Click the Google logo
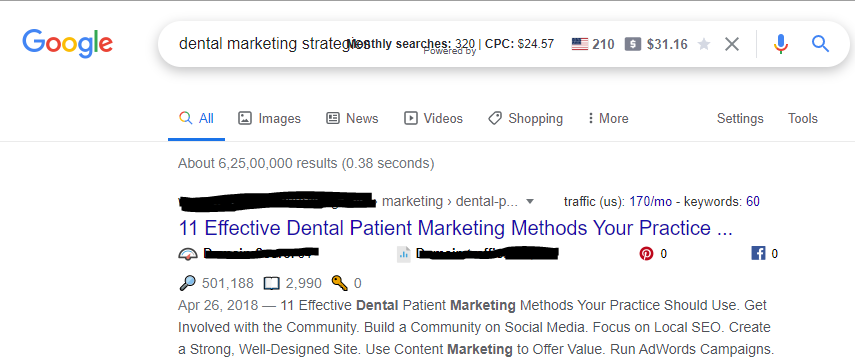The height and width of the screenshot is (361, 855). (68, 44)
